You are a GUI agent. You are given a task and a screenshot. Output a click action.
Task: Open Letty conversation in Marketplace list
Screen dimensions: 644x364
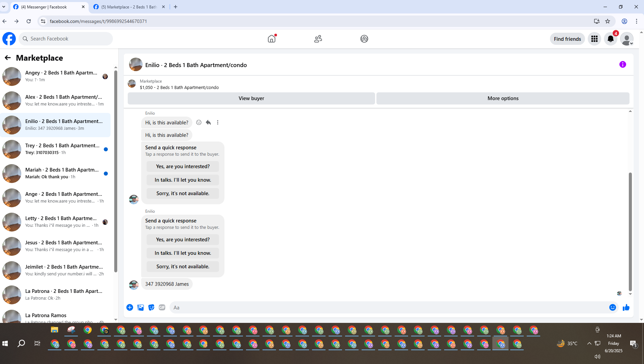pyautogui.click(x=55, y=222)
